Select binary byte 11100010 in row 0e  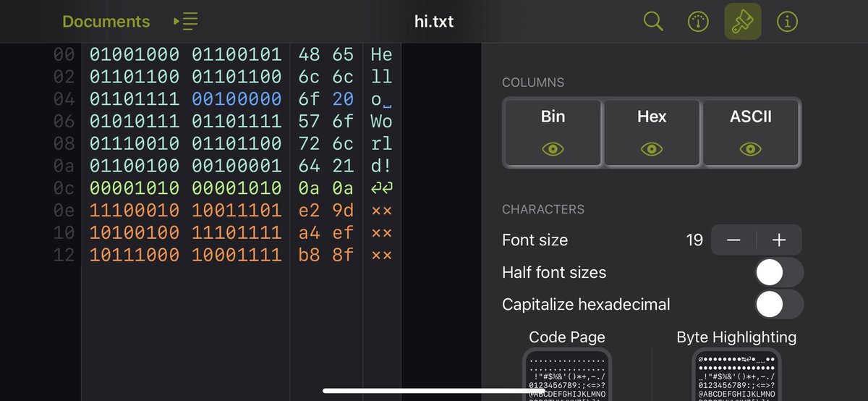click(135, 210)
